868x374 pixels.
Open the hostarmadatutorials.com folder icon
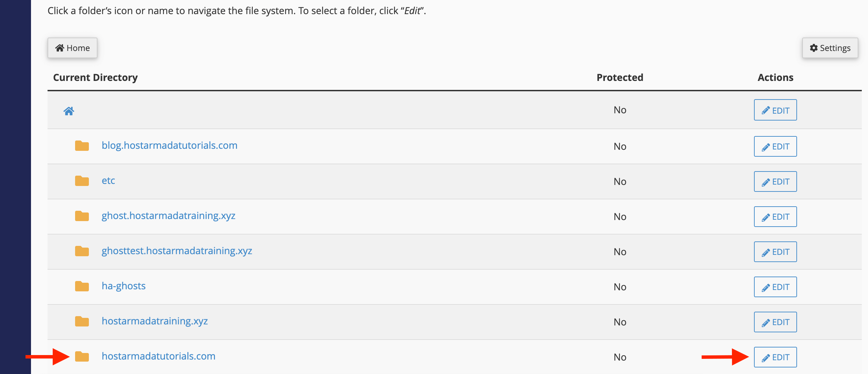(82, 356)
